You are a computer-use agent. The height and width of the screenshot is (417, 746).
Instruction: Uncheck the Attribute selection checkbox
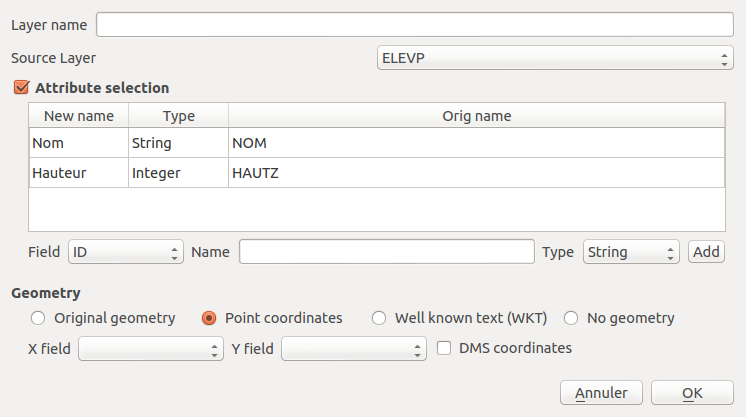click(x=21, y=88)
